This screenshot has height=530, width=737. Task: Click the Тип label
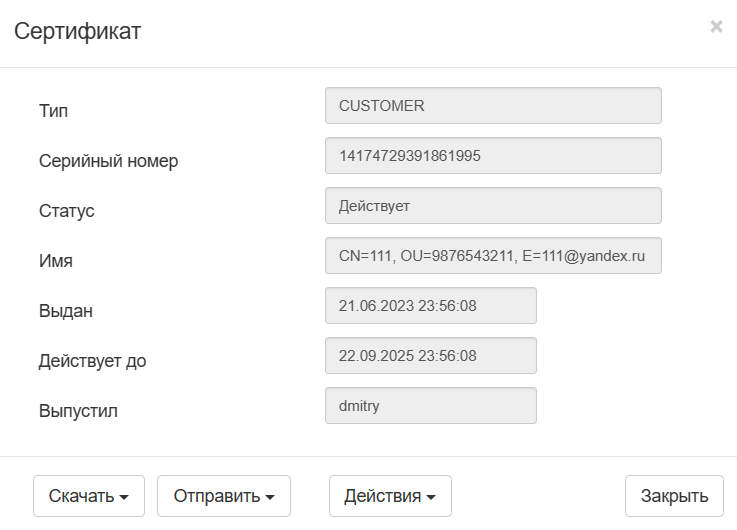(54, 110)
